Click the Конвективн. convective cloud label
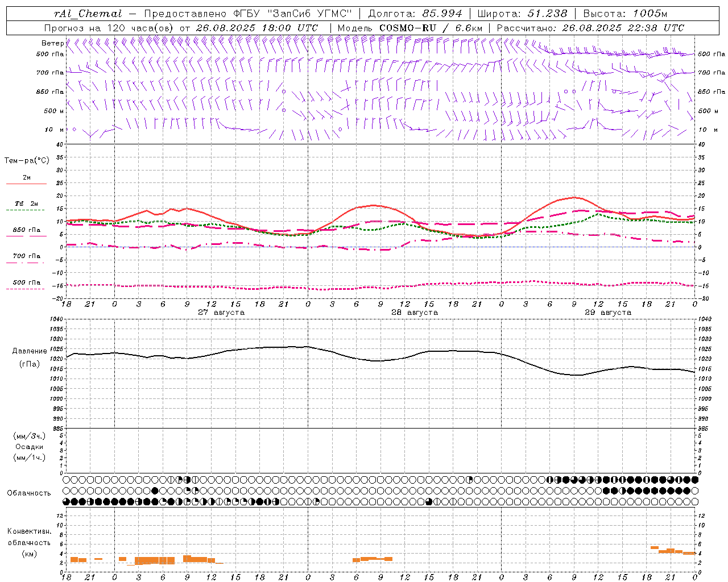 pyautogui.click(x=29, y=531)
